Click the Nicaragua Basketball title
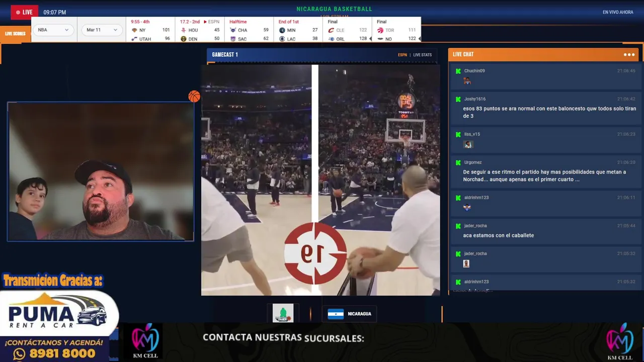644x362 pixels. click(335, 9)
